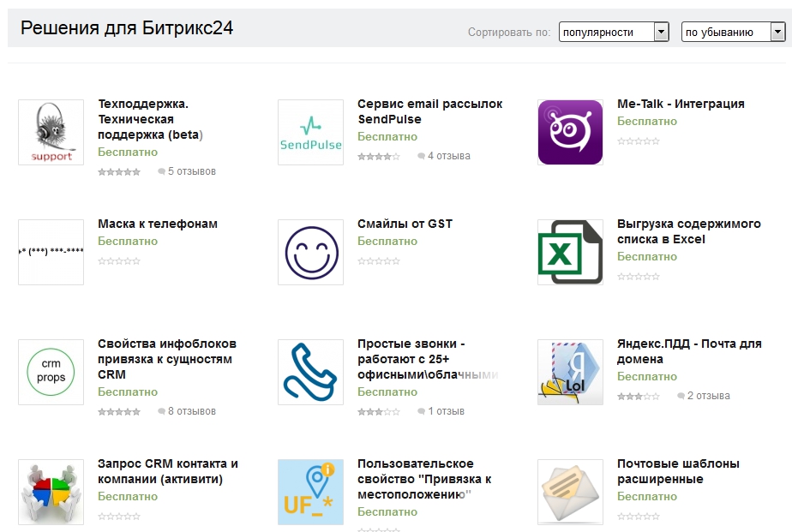Click the SendPulse logo icon
The image size is (792, 532).
(310, 133)
